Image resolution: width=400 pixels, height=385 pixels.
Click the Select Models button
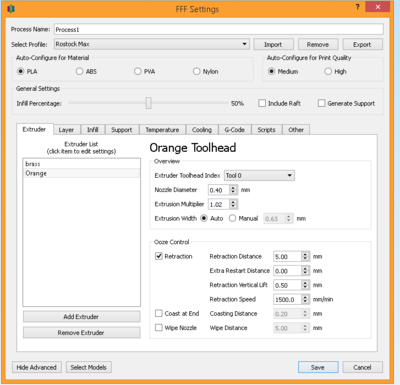click(x=89, y=367)
